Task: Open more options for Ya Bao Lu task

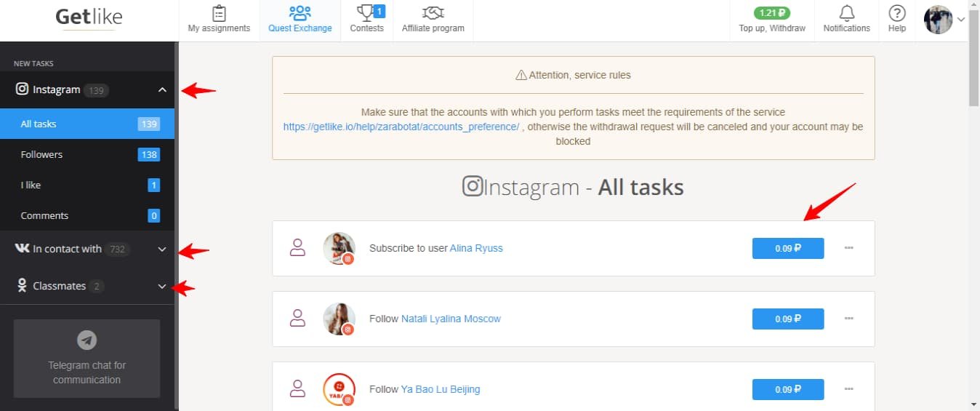Action: (848, 389)
